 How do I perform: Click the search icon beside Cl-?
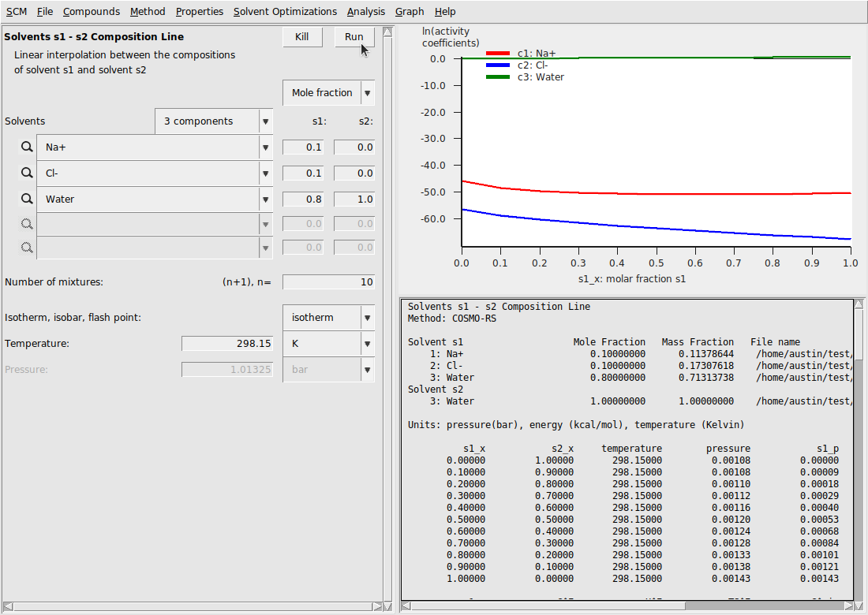(27, 173)
